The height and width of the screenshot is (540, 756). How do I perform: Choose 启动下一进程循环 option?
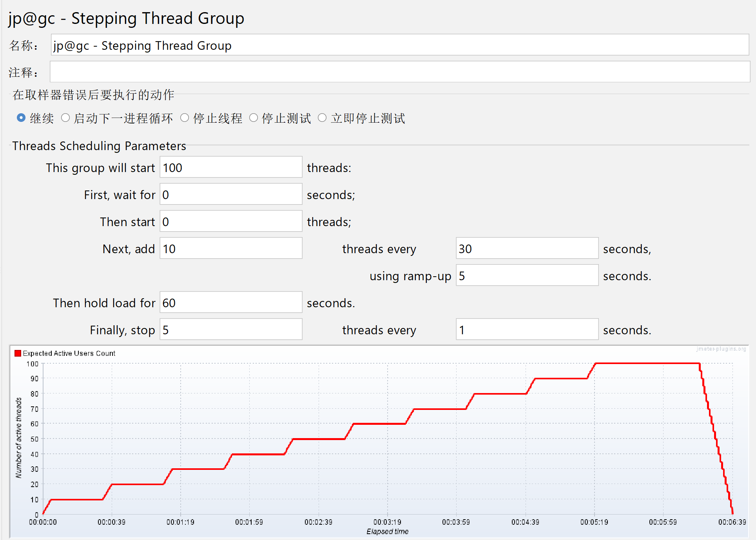tap(65, 118)
